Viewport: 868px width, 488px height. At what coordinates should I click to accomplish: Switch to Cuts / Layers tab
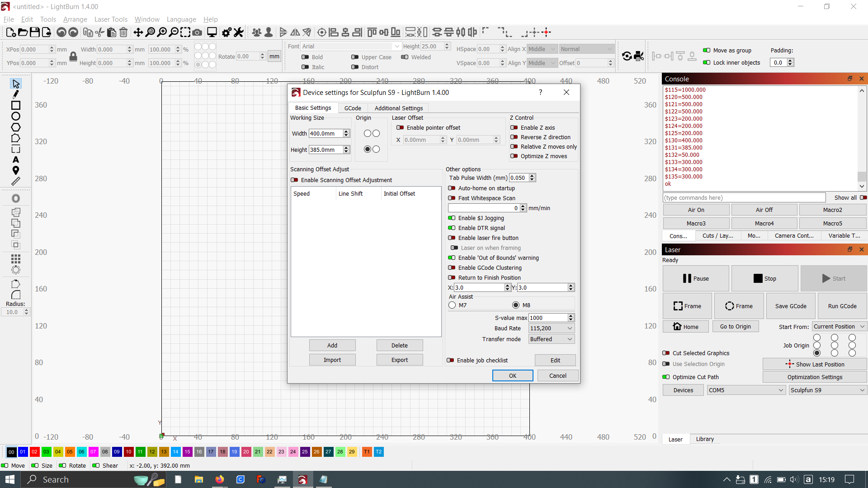(x=717, y=236)
